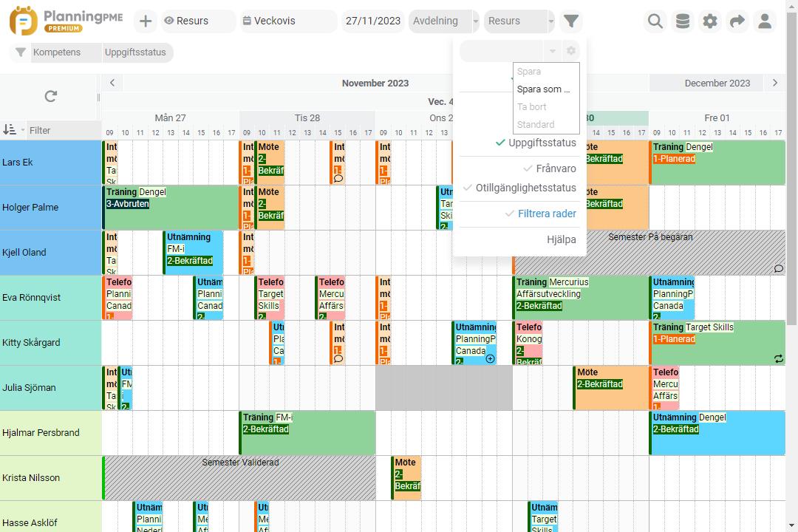This screenshot has height=532, width=798.
Task: Open the Kompetens filter dropdown
Action: [x=65, y=52]
